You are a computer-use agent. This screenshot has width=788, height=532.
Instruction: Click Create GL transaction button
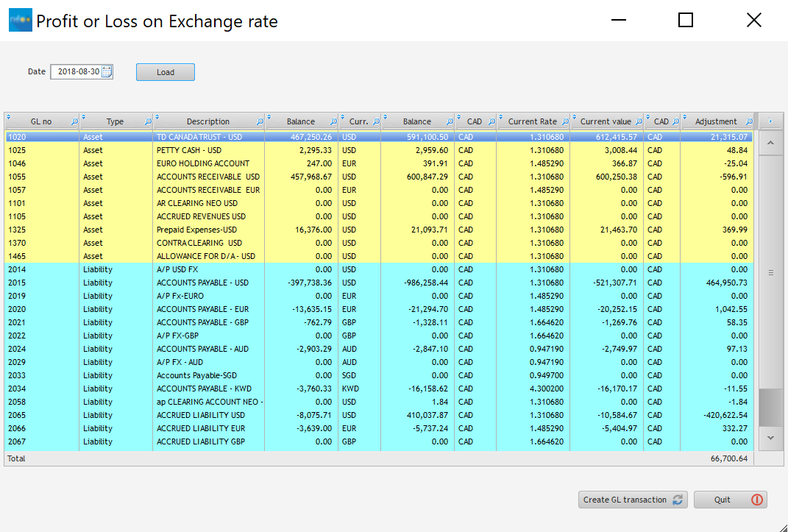coord(633,500)
